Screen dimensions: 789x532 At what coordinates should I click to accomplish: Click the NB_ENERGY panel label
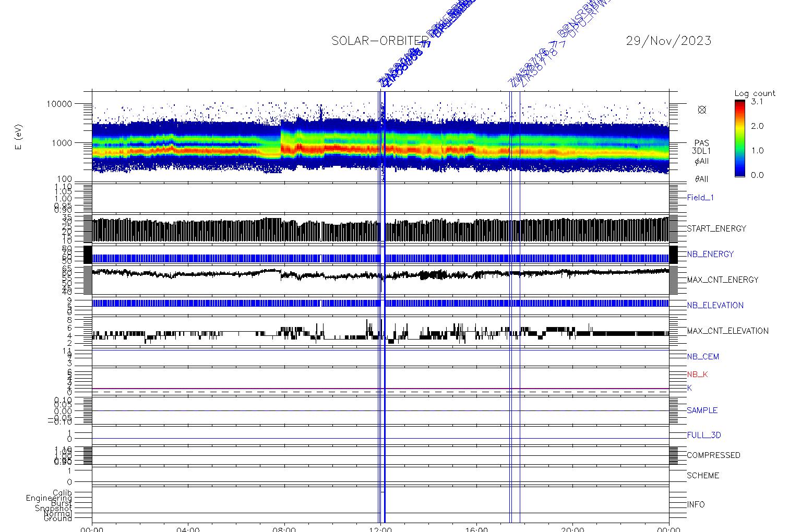click(x=710, y=254)
